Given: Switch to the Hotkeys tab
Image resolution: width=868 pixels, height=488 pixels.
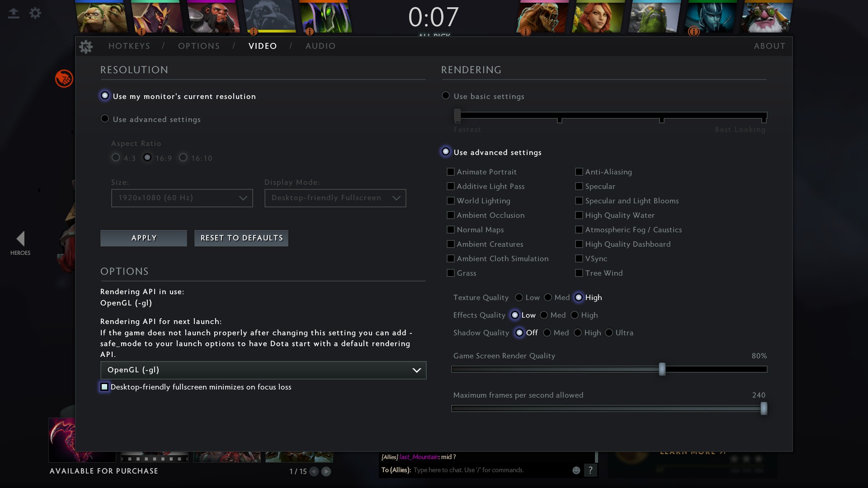Looking at the screenshot, I should point(129,46).
